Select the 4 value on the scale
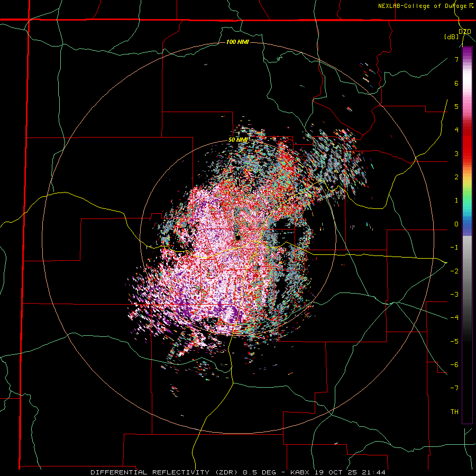 456,130
